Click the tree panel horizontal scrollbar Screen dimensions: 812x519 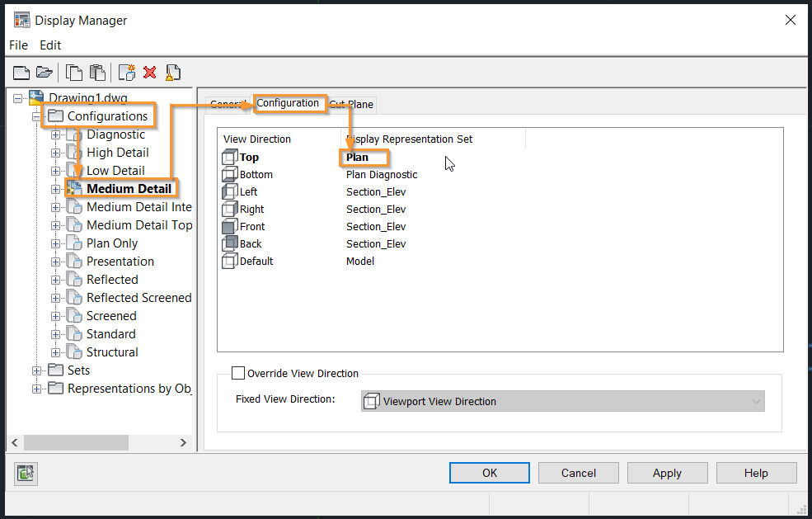(x=99, y=443)
